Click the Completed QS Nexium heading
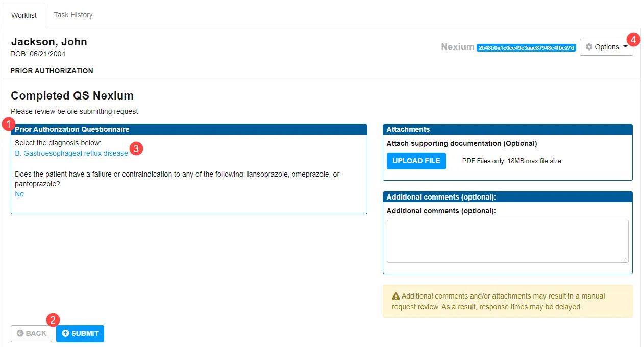The image size is (644, 347). [72, 95]
